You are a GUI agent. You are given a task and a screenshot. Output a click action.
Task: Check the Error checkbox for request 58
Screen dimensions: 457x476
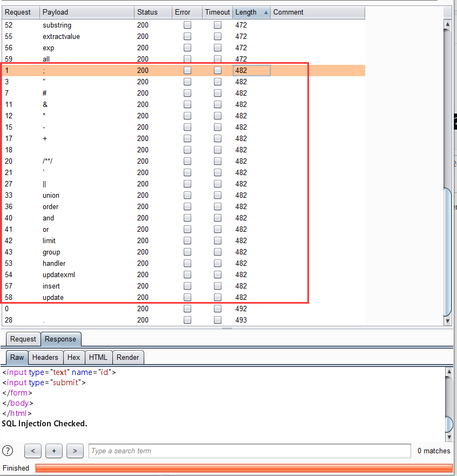[187, 297]
